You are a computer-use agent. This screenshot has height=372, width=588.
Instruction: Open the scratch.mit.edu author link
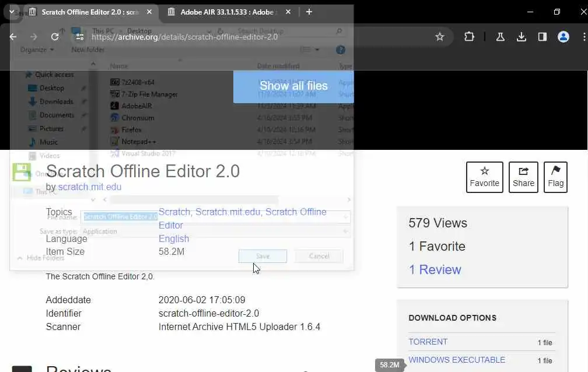[90, 187]
